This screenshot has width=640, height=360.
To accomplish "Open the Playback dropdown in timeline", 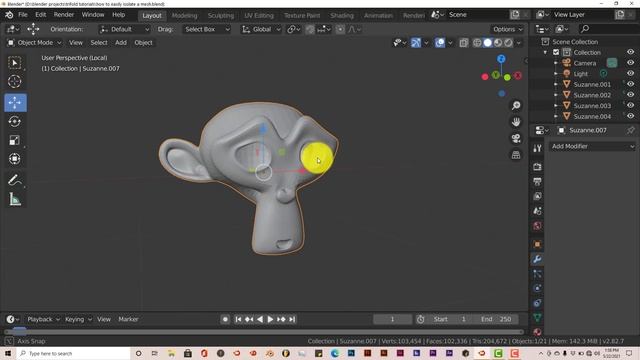I will 43,319.
